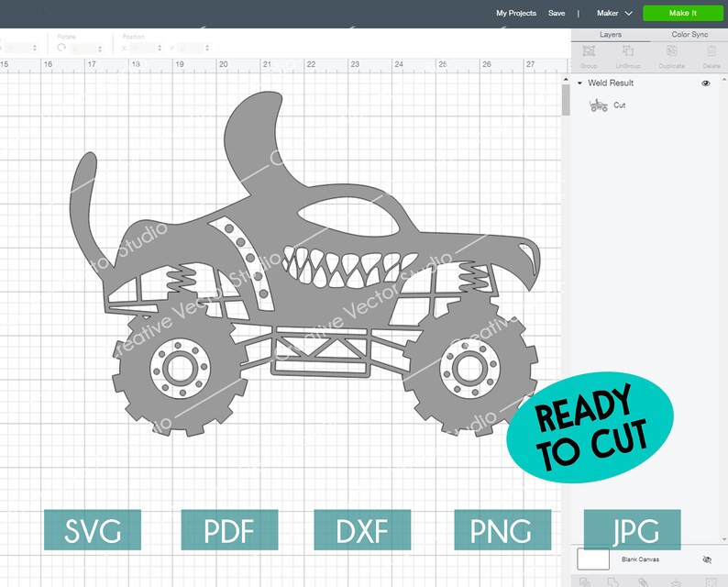
Task: Switch to the Color Sync tab
Action: [x=689, y=35]
